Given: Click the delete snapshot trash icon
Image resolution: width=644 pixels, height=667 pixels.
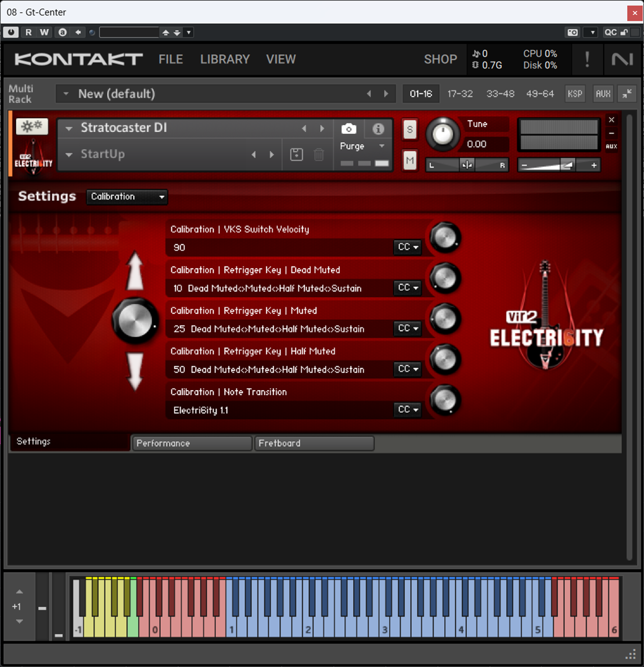Looking at the screenshot, I should pos(319,154).
